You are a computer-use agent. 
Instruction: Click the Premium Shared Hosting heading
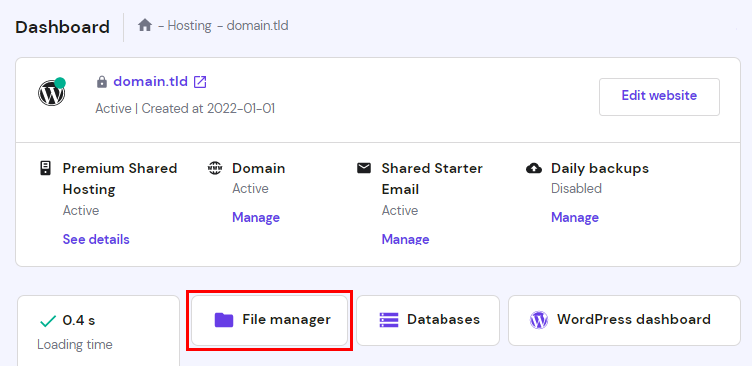(x=120, y=179)
